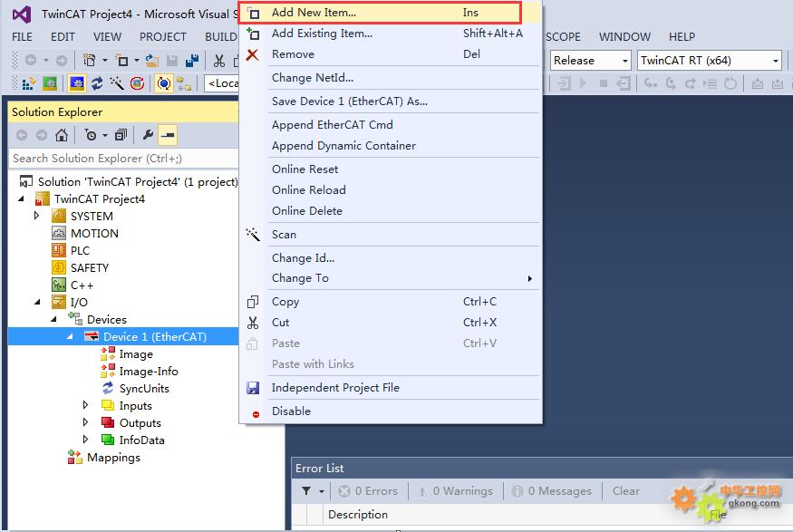This screenshot has height=532, width=793.
Task: Click Online Delete
Action: click(x=391, y=211)
